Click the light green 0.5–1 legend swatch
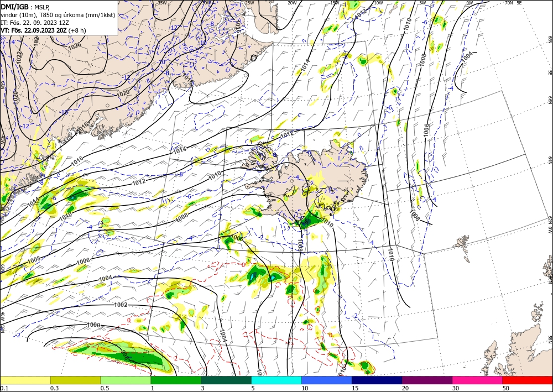Image resolution: width=553 pixels, height=392 pixels. 126,380
